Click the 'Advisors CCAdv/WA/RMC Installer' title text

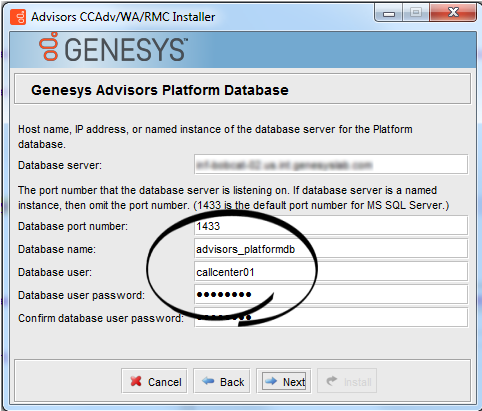click(x=123, y=17)
